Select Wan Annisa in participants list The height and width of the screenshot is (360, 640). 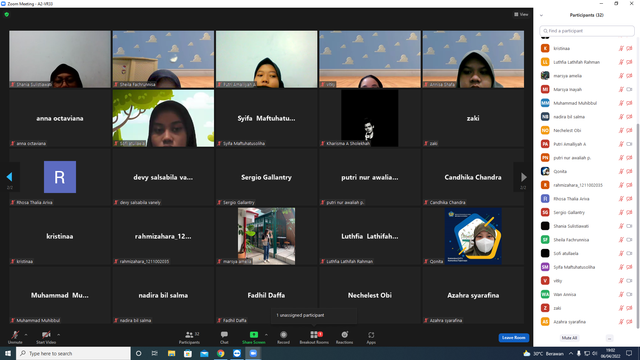click(x=587, y=294)
